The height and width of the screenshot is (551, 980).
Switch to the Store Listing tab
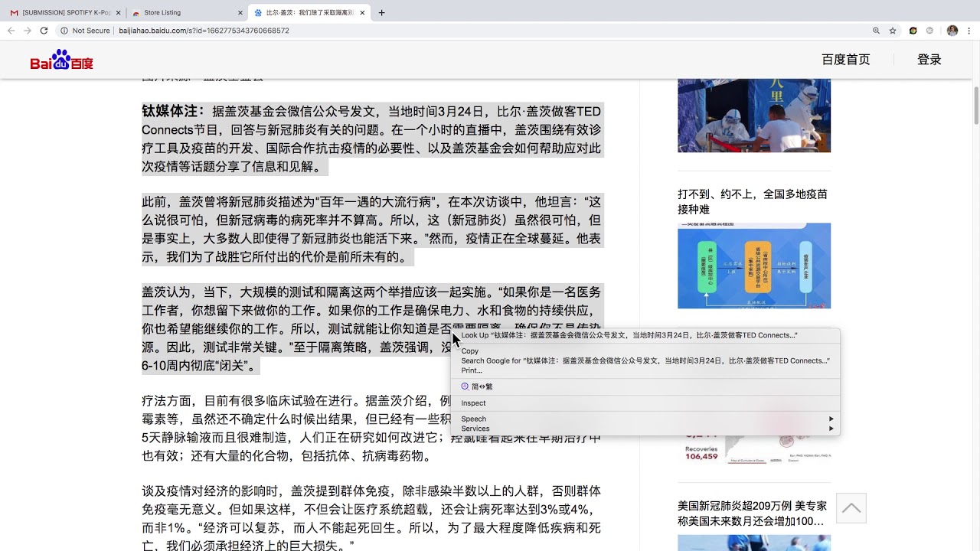pyautogui.click(x=186, y=13)
